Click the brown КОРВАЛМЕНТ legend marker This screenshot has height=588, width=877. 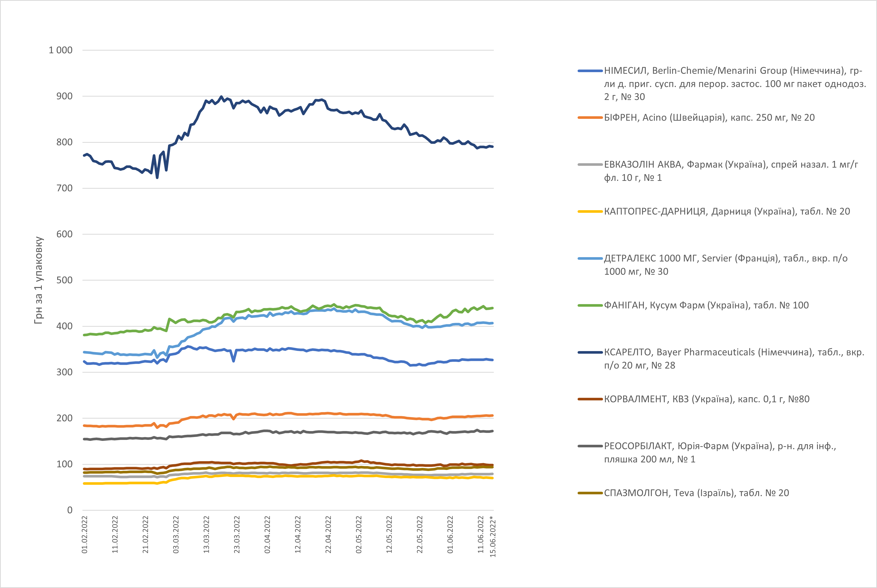coord(590,399)
